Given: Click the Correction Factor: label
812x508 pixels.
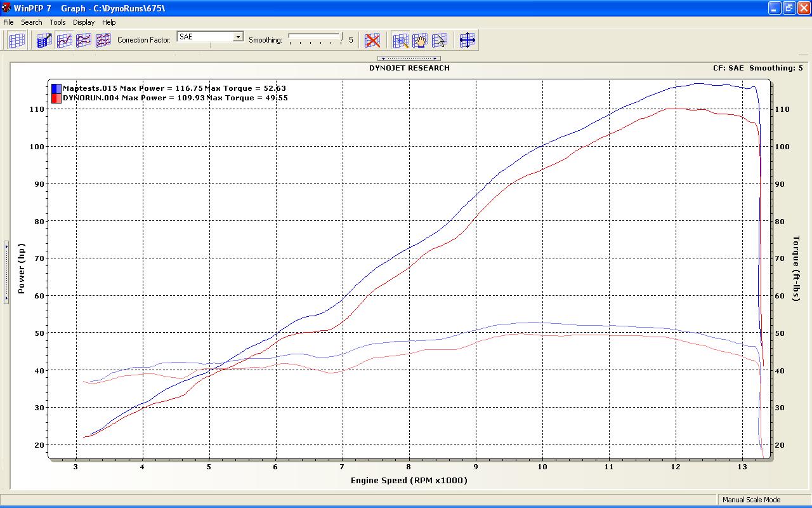Looking at the screenshot, I should 144,40.
